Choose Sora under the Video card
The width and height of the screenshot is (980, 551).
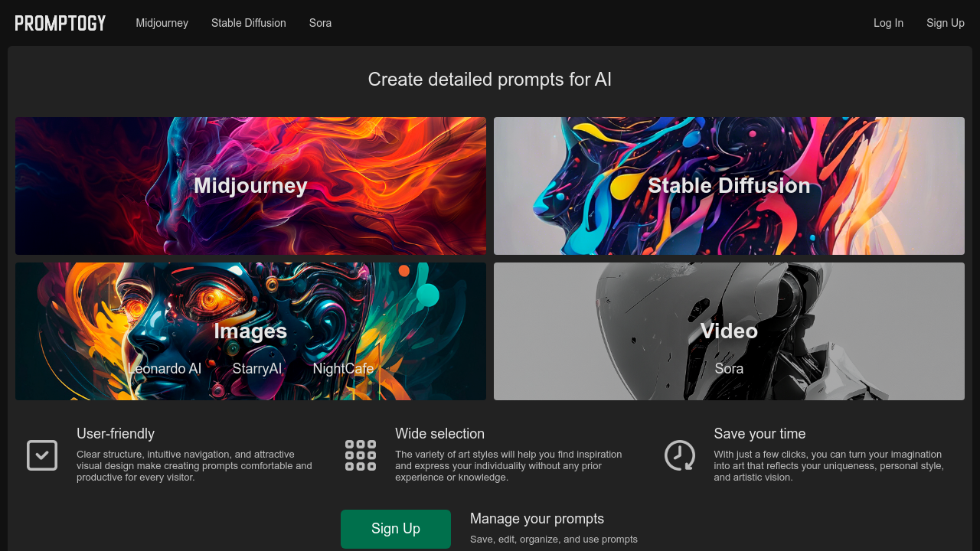[x=729, y=369]
